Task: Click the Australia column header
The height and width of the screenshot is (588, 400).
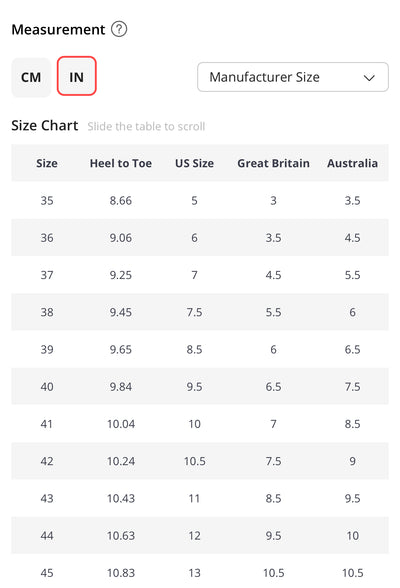Action: click(352, 163)
